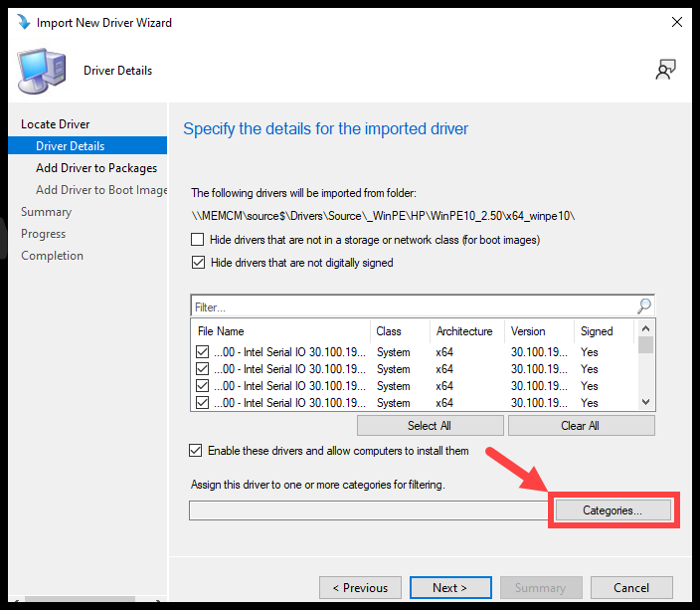This screenshot has width=700, height=610.
Task: Click the computer icon beside Driver Details header
Action: (x=42, y=71)
